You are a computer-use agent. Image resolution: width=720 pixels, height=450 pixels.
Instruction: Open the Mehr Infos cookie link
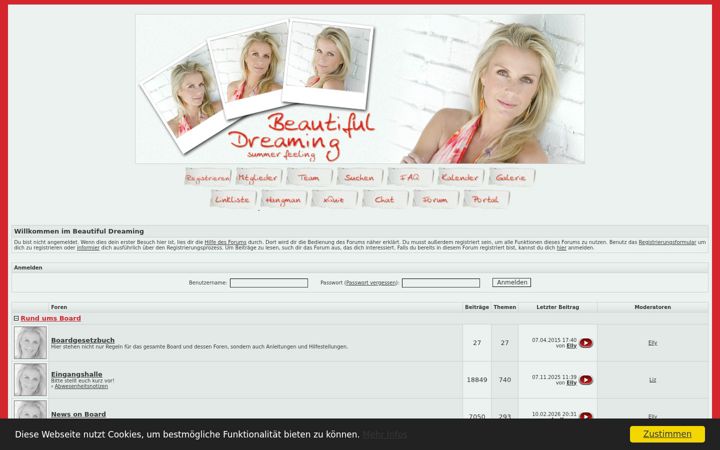(384, 434)
